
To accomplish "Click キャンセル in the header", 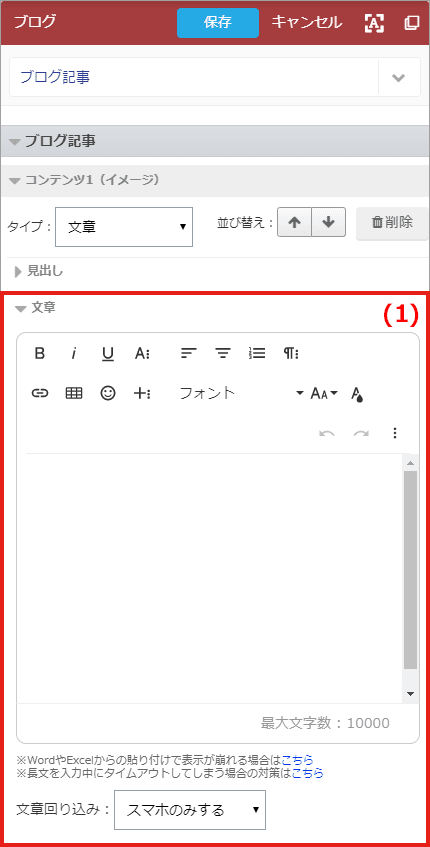I will point(306,23).
